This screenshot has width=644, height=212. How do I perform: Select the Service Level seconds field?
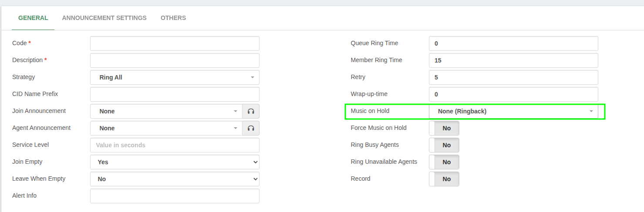(x=175, y=145)
